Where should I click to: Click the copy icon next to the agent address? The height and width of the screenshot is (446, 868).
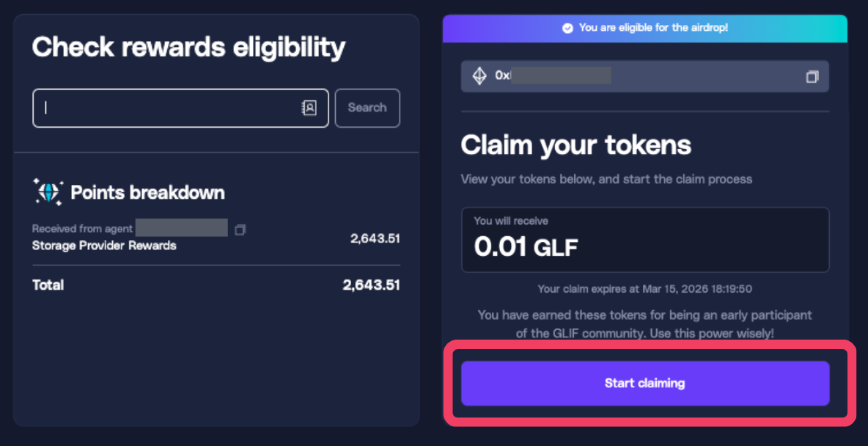(239, 228)
